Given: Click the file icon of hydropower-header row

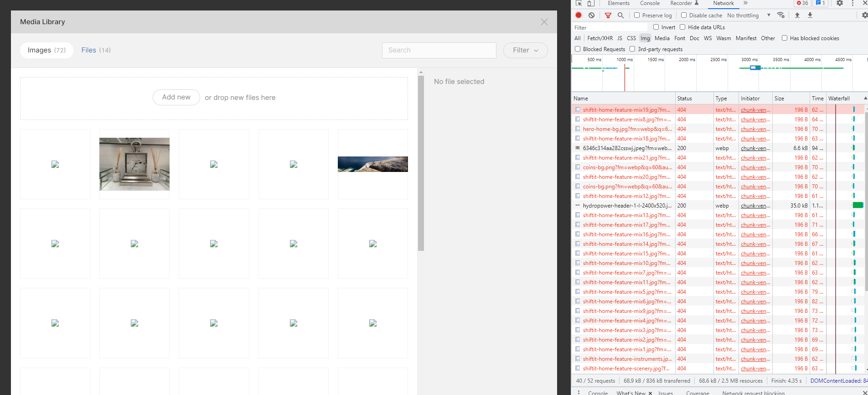Looking at the screenshot, I should 578,206.
